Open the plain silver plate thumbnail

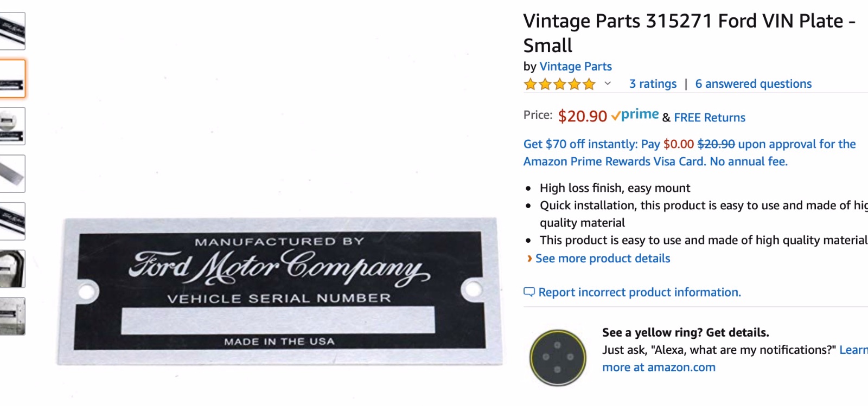(x=12, y=174)
